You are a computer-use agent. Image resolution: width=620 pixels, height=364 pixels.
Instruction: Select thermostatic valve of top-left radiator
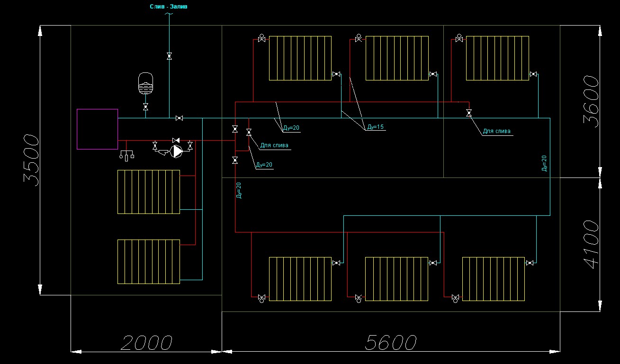pos(261,39)
